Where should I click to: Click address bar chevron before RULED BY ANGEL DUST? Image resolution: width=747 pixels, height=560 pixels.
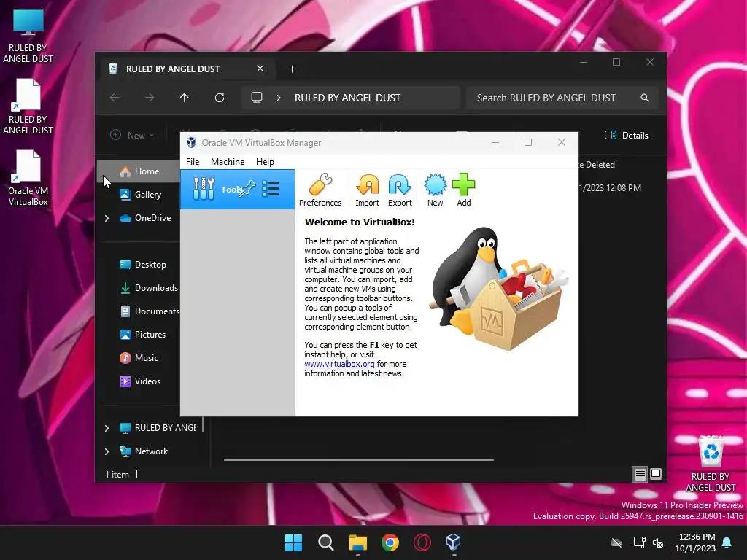coord(279,98)
